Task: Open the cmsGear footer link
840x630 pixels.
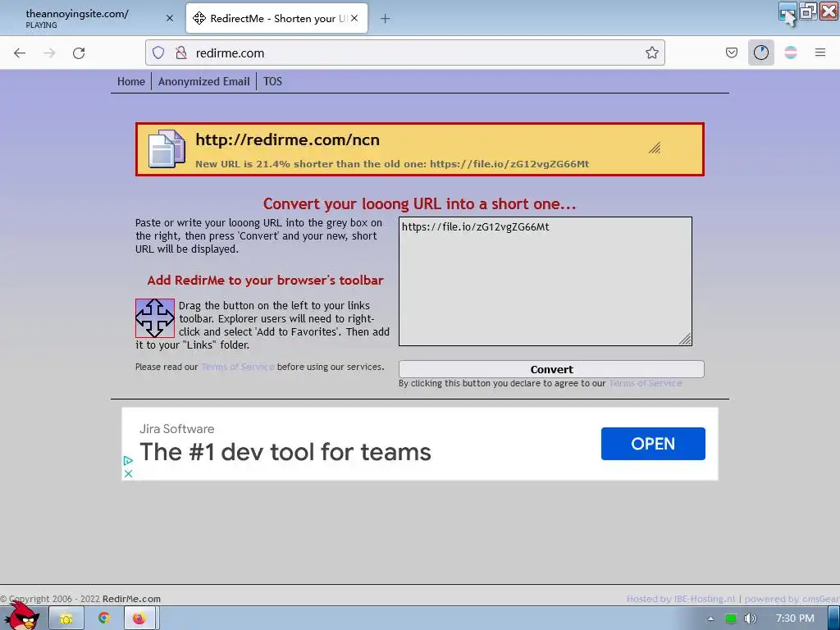Action: (x=820, y=599)
